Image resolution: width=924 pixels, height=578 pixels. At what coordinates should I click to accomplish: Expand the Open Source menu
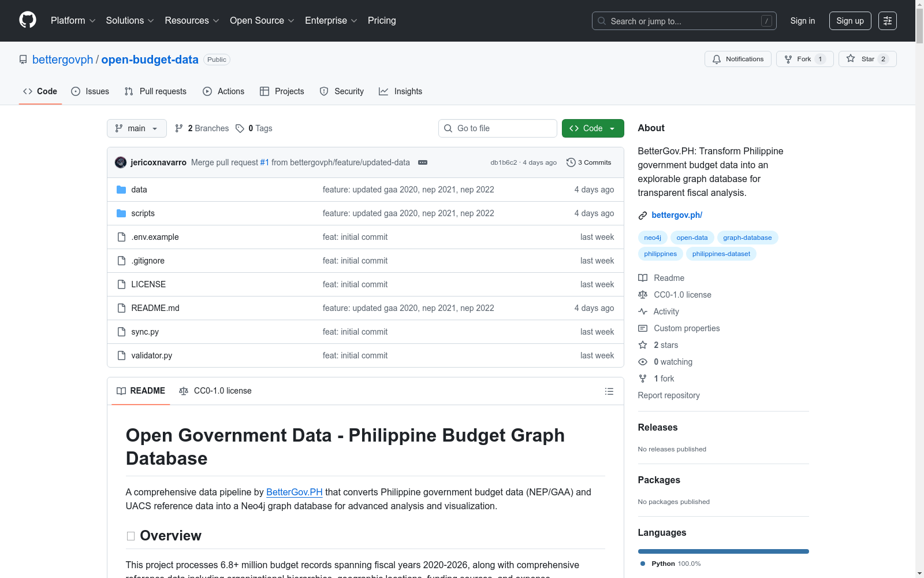[x=262, y=21]
